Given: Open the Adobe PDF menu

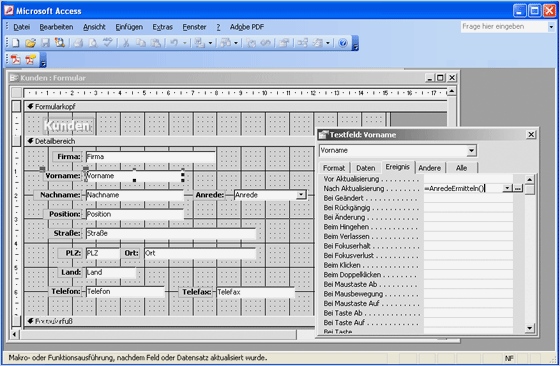Looking at the screenshot, I should click(x=247, y=27).
